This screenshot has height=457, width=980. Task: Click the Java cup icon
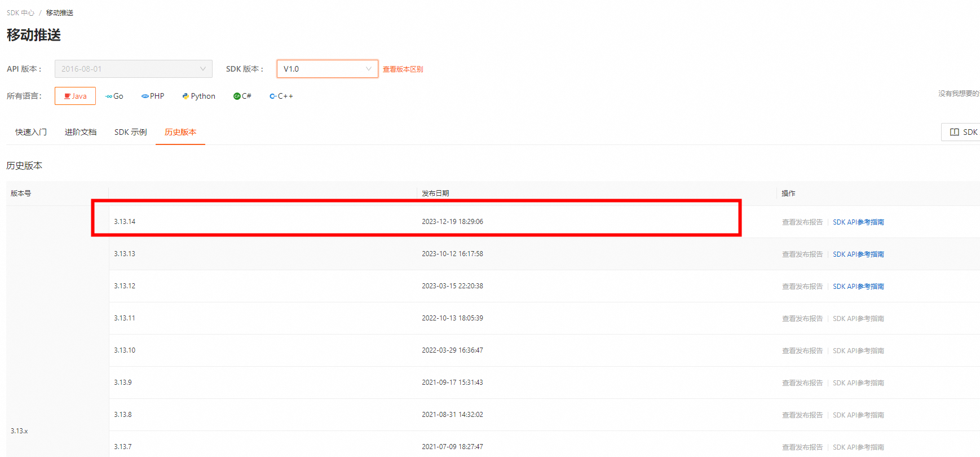click(x=67, y=96)
